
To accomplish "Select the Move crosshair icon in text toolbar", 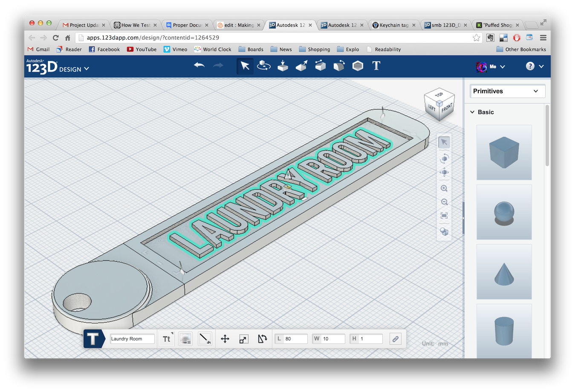I will 225,338.
